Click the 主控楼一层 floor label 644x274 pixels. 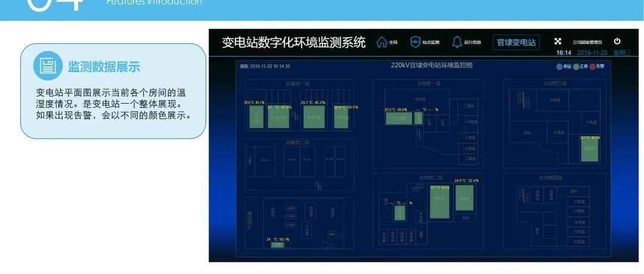[x=429, y=83]
